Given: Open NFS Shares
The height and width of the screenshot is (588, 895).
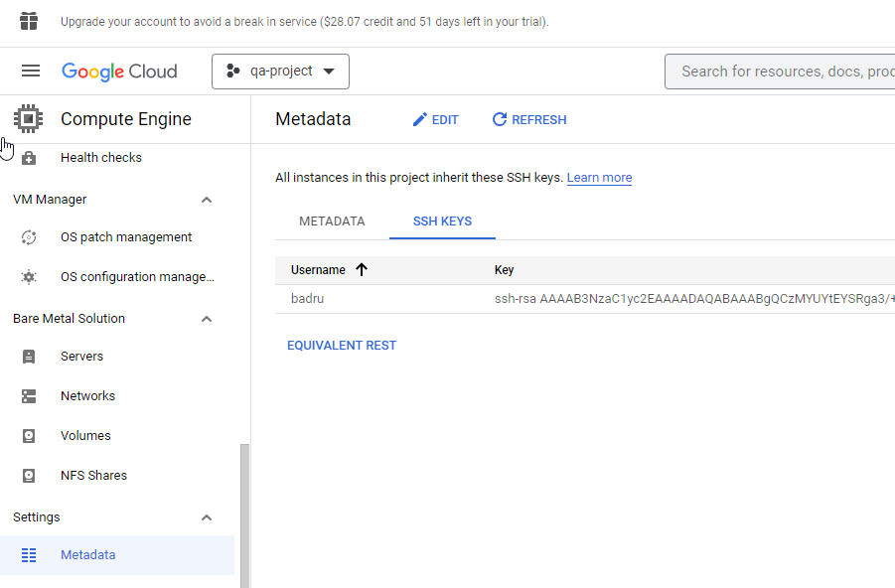Looking at the screenshot, I should click(90, 475).
